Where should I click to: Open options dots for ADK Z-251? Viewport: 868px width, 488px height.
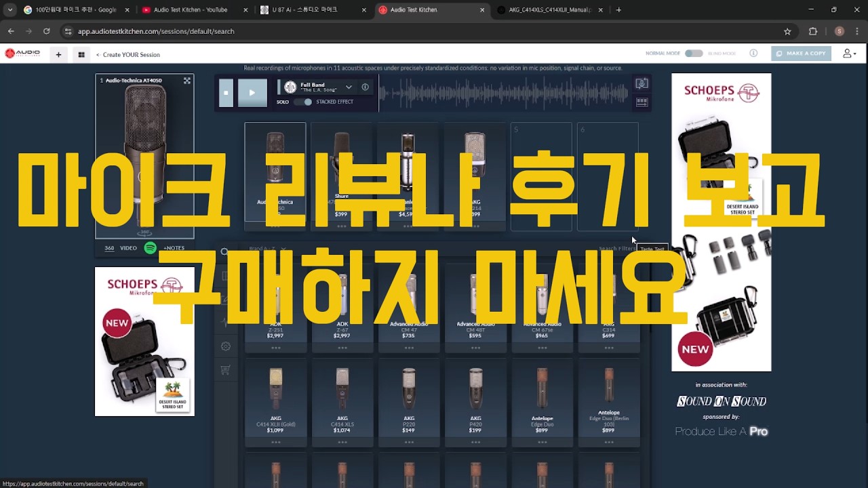coord(275,348)
